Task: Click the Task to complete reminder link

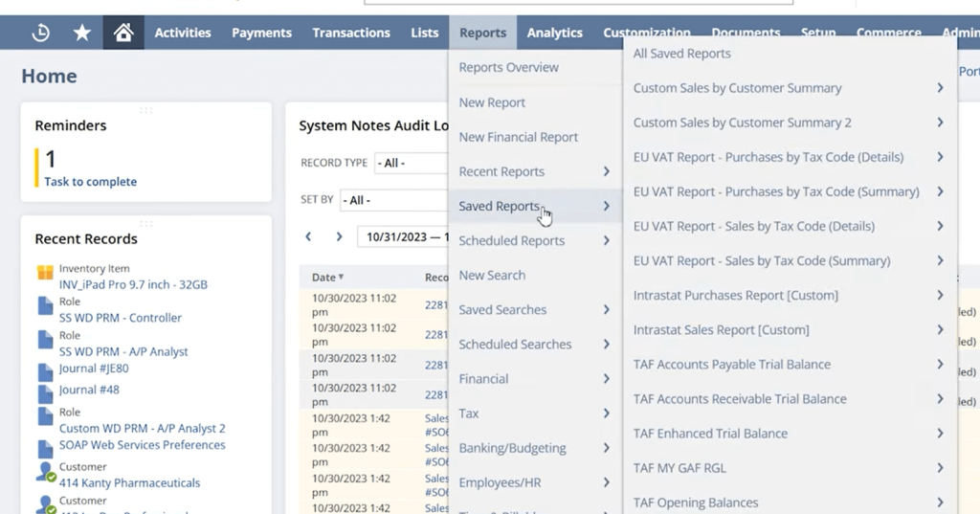Action: pos(91,181)
